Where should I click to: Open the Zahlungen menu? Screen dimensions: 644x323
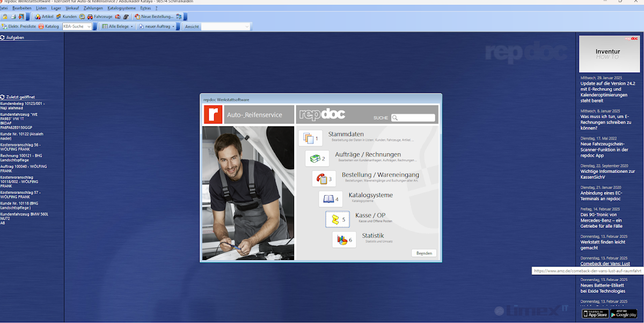pyautogui.click(x=93, y=9)
